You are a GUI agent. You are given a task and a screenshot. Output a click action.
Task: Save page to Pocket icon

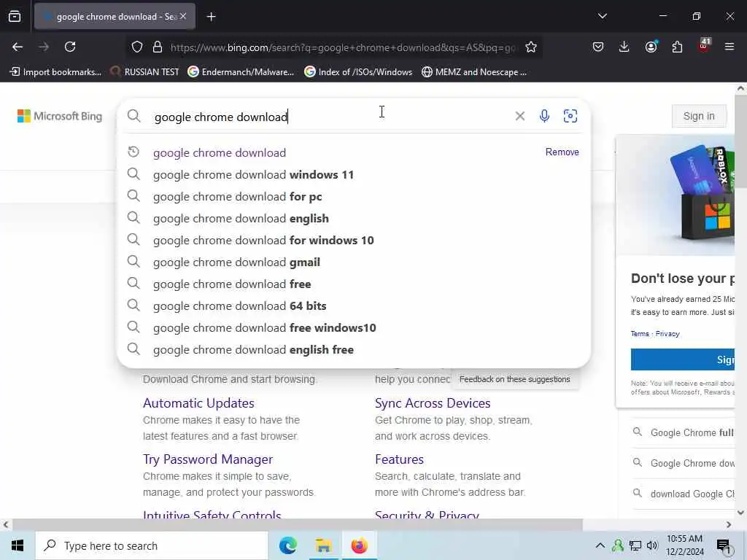coord(598,47)
